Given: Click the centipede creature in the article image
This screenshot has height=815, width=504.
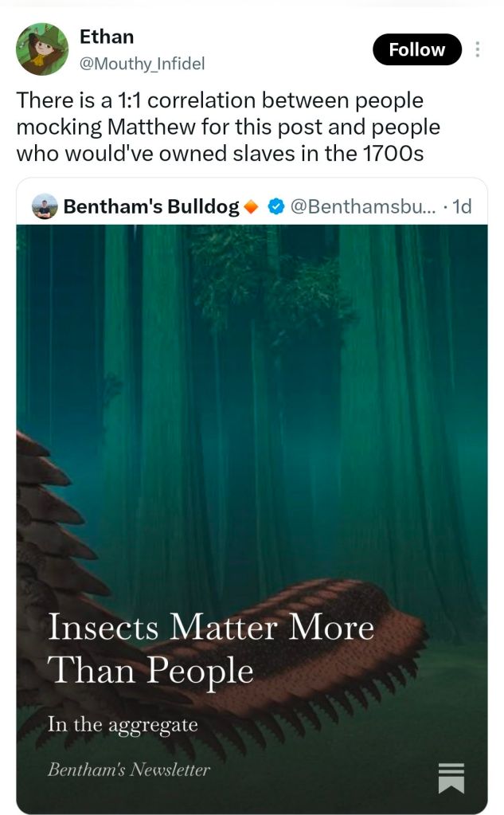Looking at the screenshot, I should click(291, 655).
